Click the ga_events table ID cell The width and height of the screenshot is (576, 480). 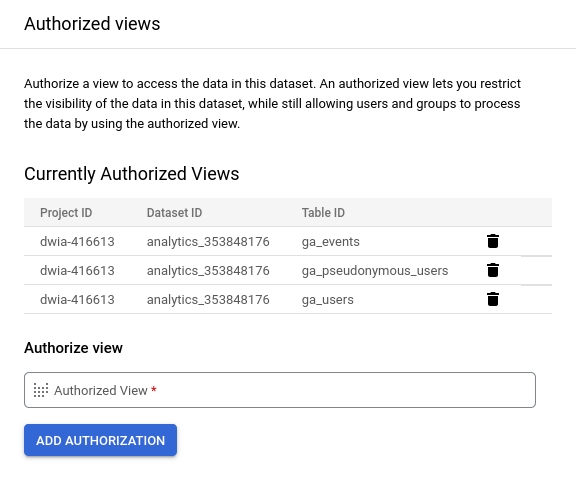331,242
